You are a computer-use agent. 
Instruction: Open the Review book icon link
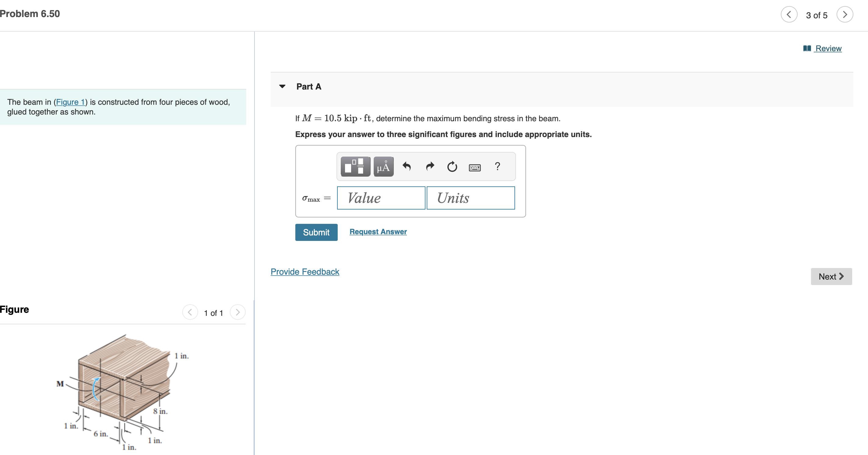click(x=823, y=48)
